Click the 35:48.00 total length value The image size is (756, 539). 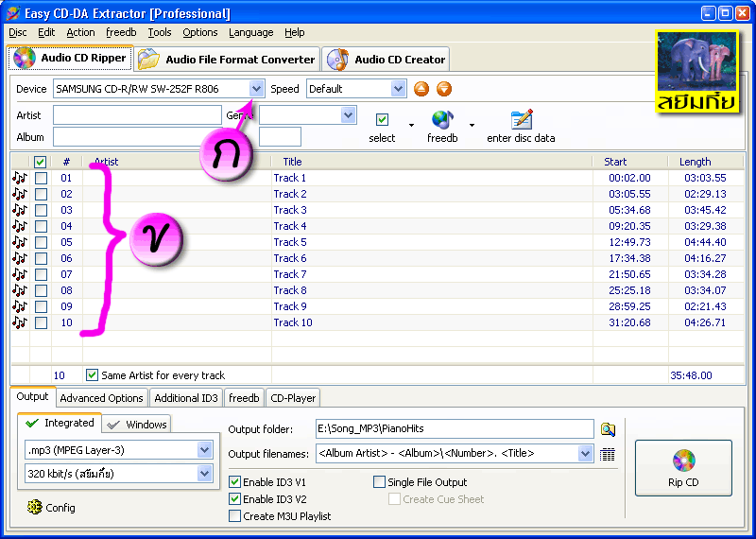(691, 374)
